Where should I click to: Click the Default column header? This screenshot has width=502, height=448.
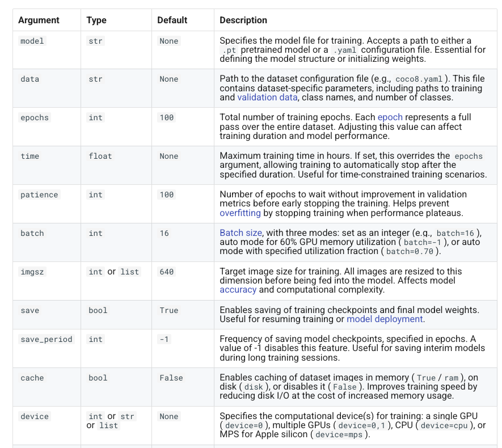click(172, 20)
